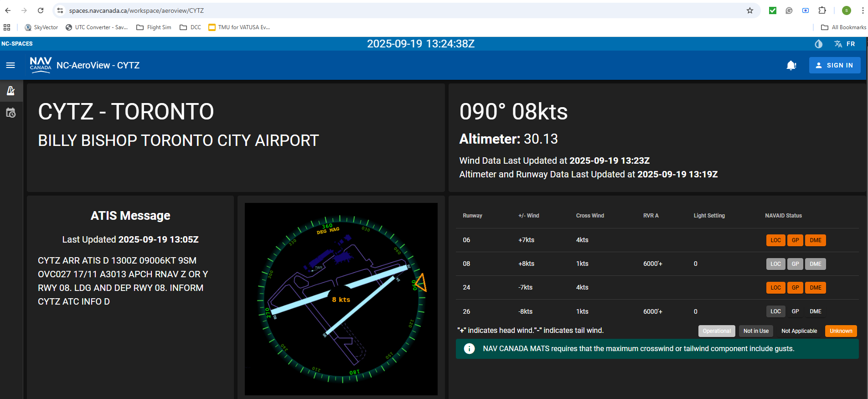Open the UTC Converter bookmark
The width and height of the screenshot is (868, 399).
[97, 27]
